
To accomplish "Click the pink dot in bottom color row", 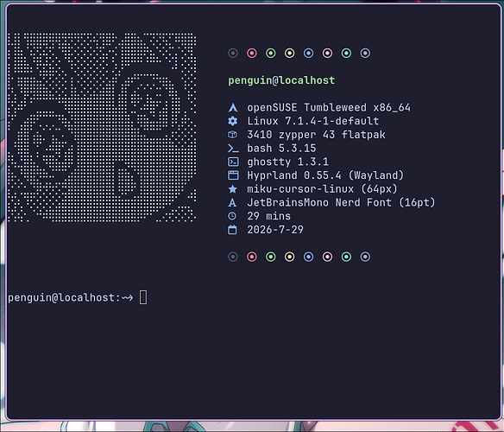I will point(328,257).
